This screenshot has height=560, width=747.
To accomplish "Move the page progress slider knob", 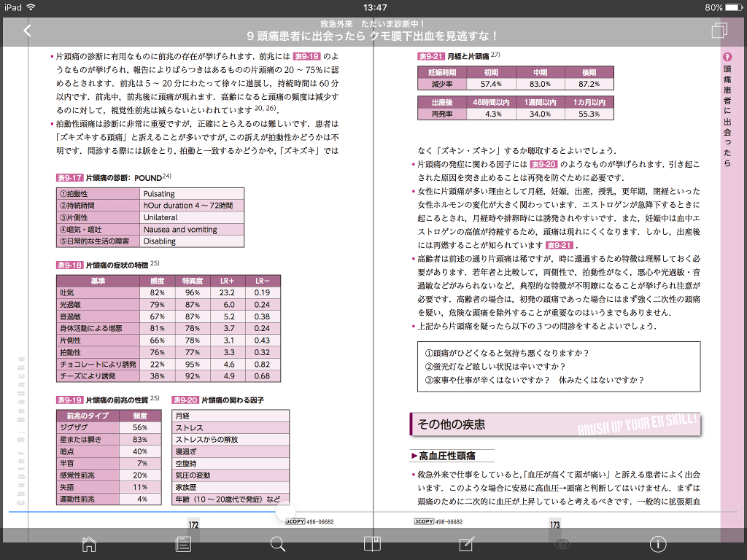I will tap(285, 512).
